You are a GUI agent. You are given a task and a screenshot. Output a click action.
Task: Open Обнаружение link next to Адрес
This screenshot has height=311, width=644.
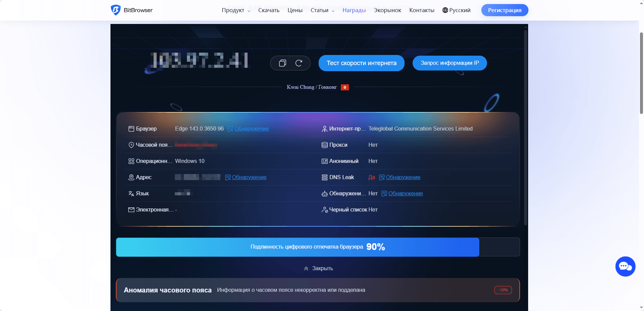[x=249, y=177]
